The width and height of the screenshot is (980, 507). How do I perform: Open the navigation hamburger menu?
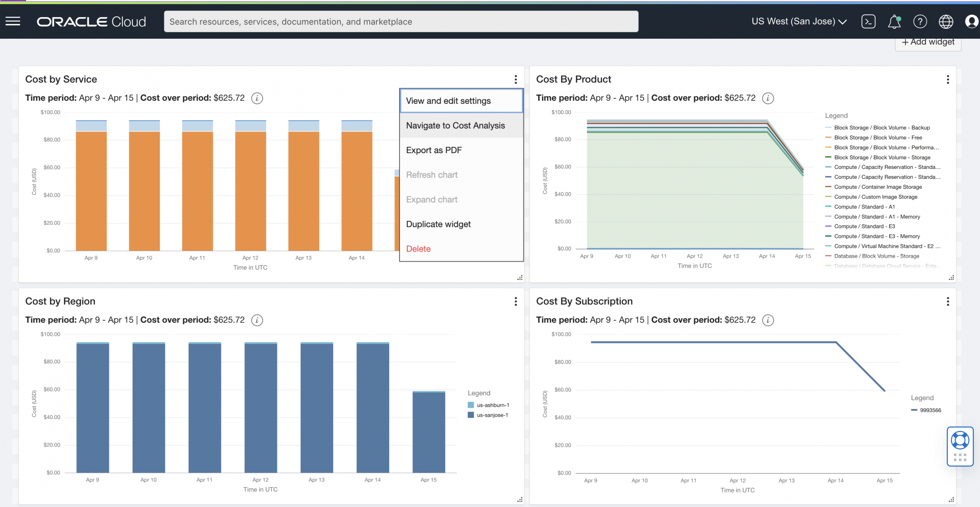tap(13, 21)
